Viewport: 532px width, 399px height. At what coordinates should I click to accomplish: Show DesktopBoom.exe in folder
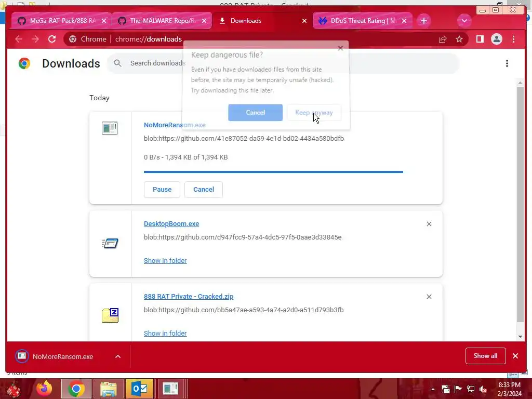165,261
